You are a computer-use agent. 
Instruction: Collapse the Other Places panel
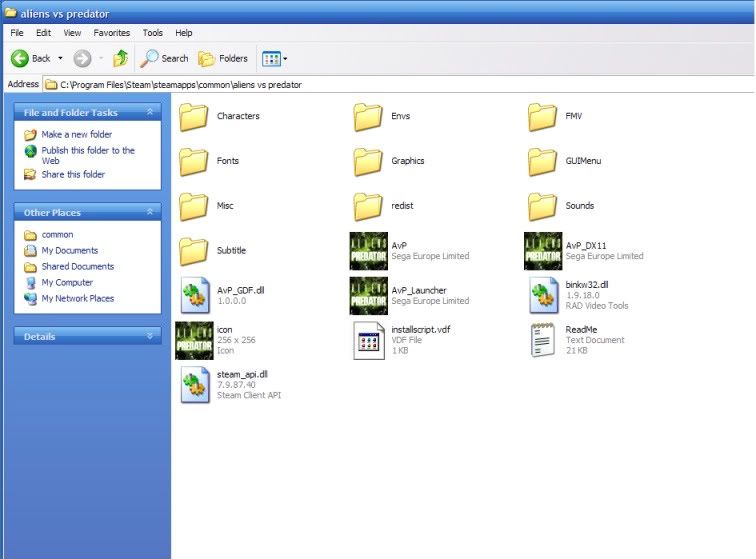pos(150,212)
